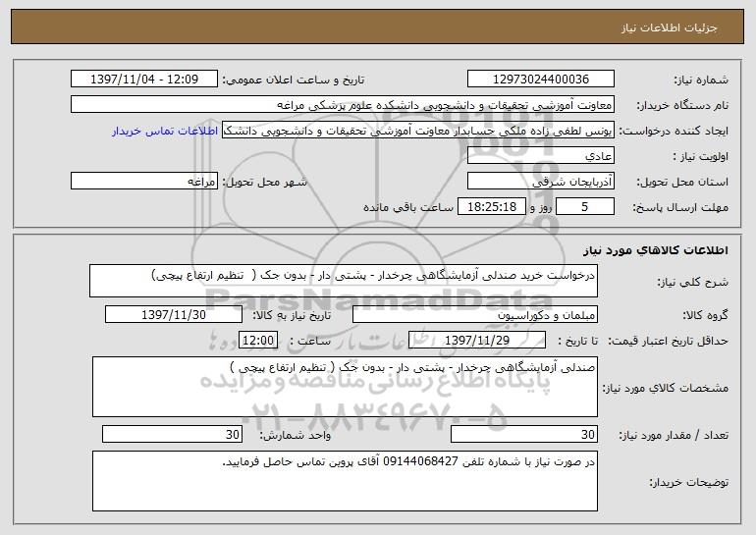Viewport: 756px width, 535px height.
Task: Click the ساعت field showing 12:00
Action: (x=258, y=341)
